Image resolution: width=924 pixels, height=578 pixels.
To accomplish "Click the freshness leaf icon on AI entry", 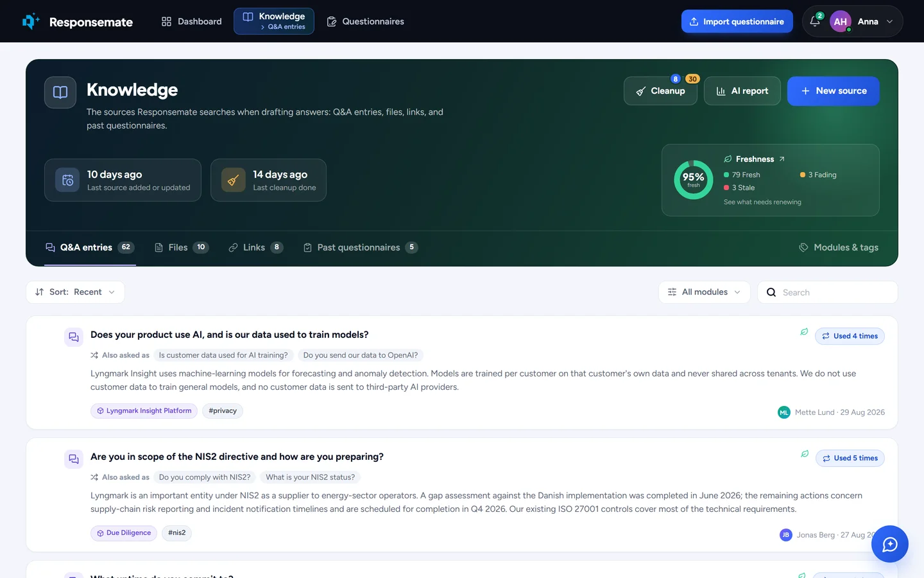I will click(x=804, y=332).
